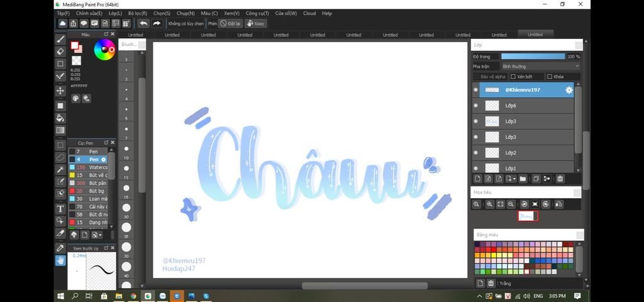644x302 pixels.
Task: Open Pen brush settings gear
Action: (104, 159)
